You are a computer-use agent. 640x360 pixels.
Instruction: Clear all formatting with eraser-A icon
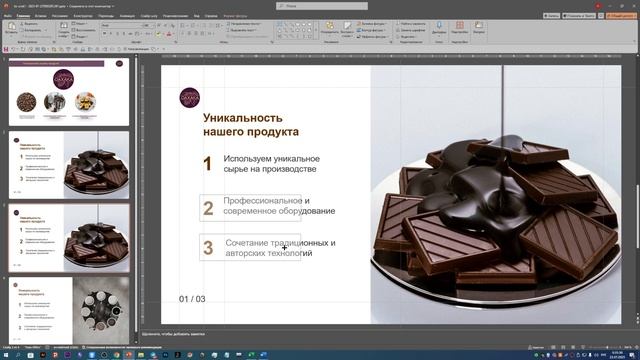pyautogui.click(x=172, y=25)
